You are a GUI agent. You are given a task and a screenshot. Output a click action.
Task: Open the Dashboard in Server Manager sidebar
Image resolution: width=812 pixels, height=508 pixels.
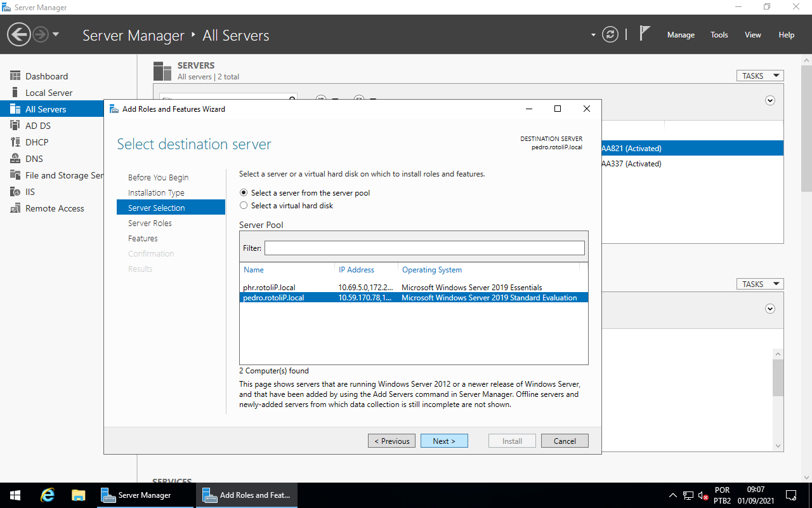(x=46, y=76)
